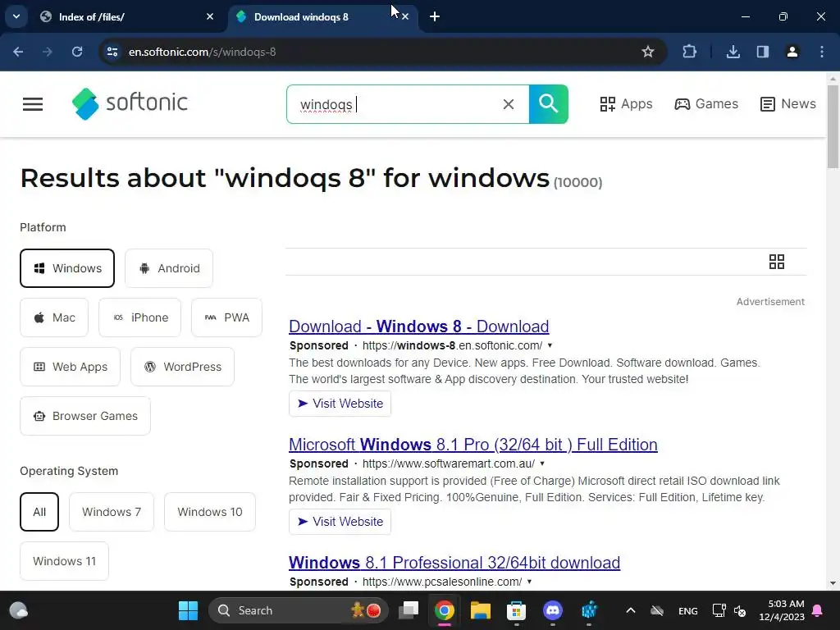
Task: Open the Chrome extensions puzzle icon
Action: (x=689, y=52)
